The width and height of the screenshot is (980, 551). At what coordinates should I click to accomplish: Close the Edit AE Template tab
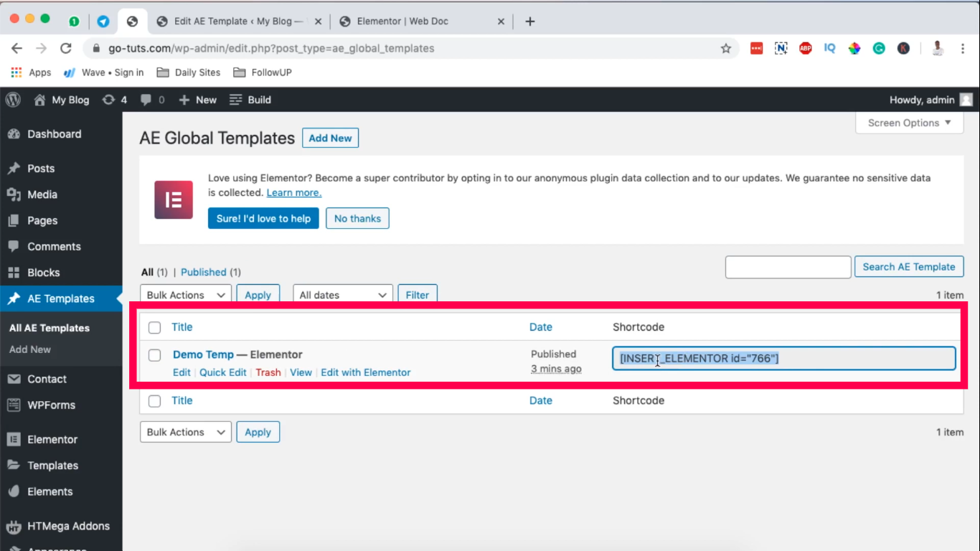click(x=319, y=22)
